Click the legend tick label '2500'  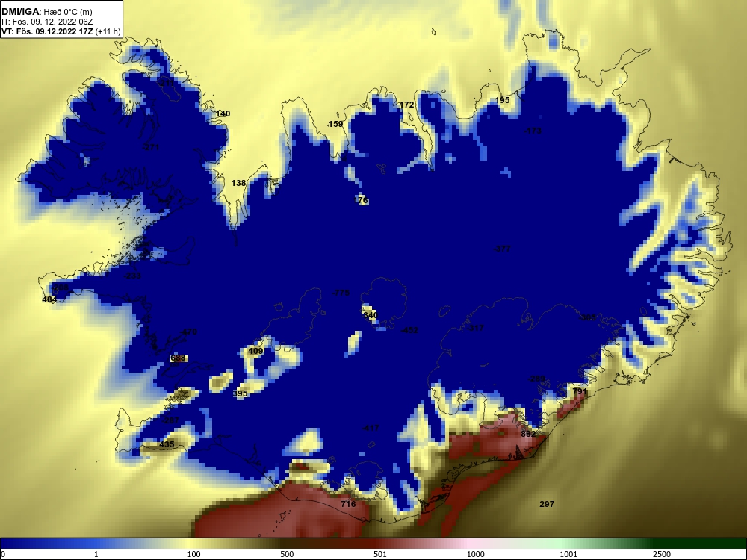[662, 554]
